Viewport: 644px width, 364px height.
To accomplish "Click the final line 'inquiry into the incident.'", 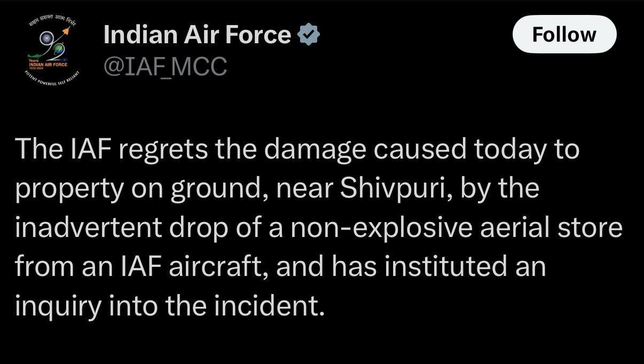I will pyautogui.click(x=170, y=306).
